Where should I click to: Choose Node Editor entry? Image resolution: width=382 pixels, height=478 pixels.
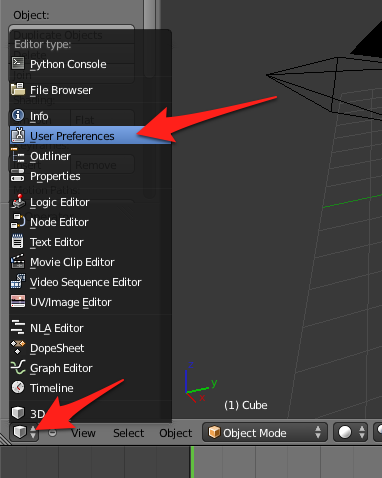pyautogui.click(x=90, y=222)
